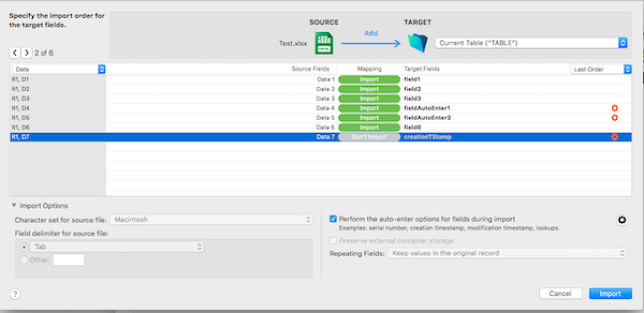
Task: Click the 2 of 6 record counter
Action: pos(44,53)
